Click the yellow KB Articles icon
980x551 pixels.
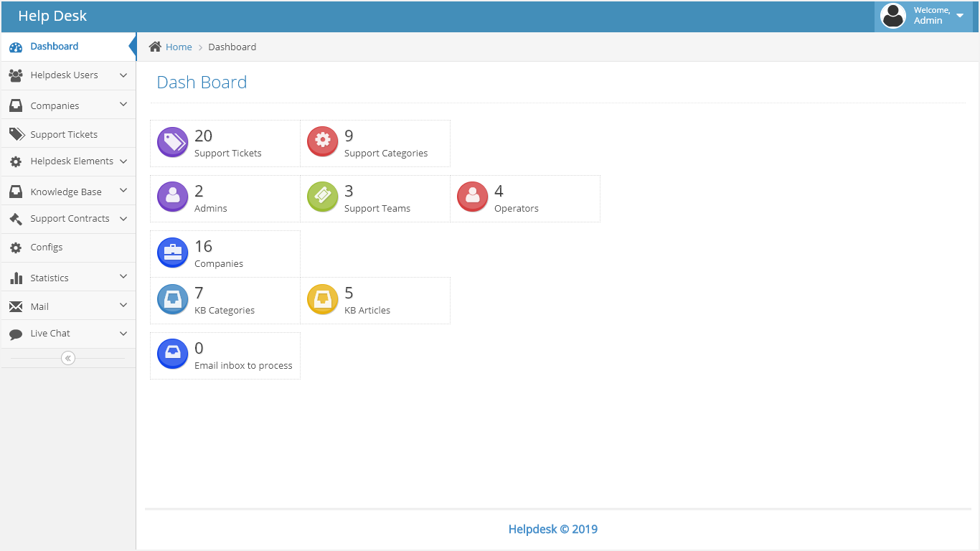pyautogui.click(x=322, y=299)
